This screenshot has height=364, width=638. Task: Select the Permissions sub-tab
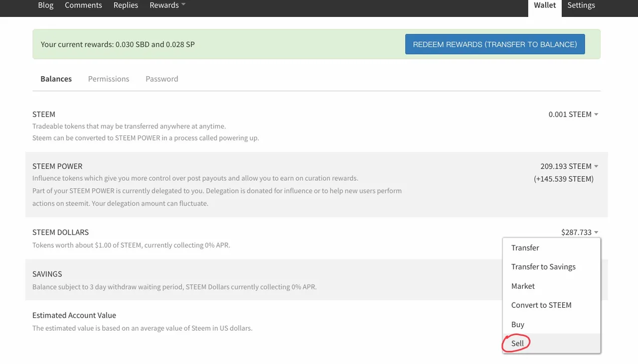109,79
